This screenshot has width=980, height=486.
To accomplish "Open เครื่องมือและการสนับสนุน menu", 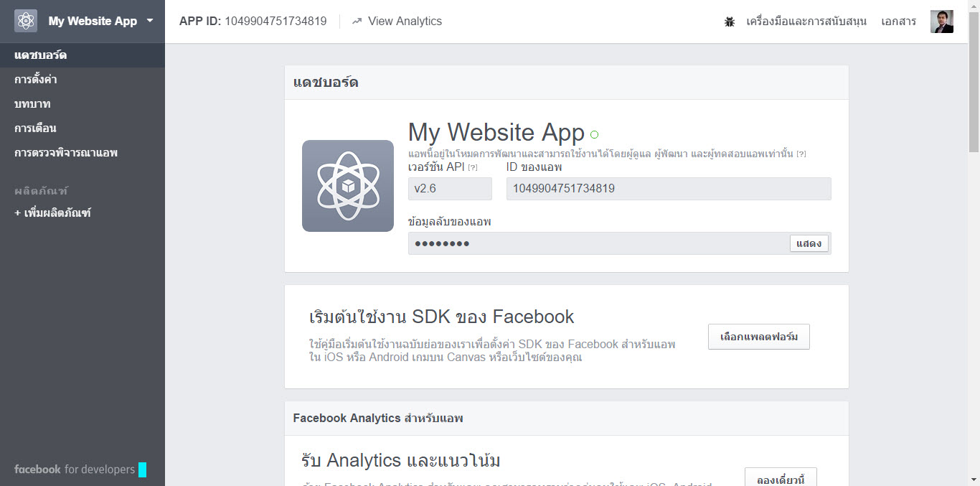I will pos(806,22).
